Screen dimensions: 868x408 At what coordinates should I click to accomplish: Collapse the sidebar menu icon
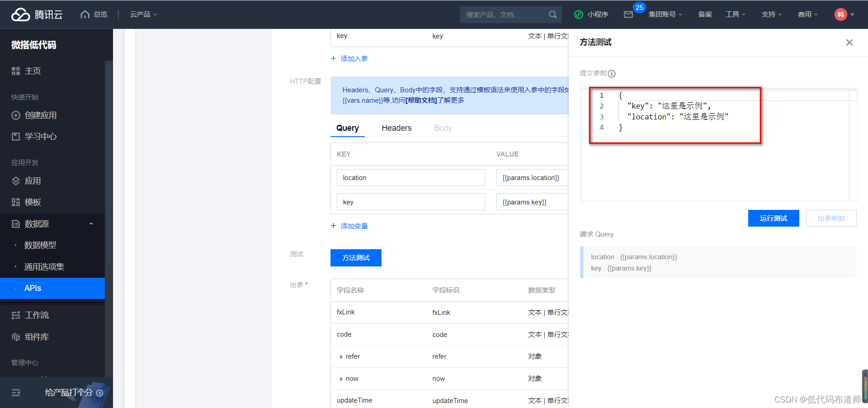16,393
